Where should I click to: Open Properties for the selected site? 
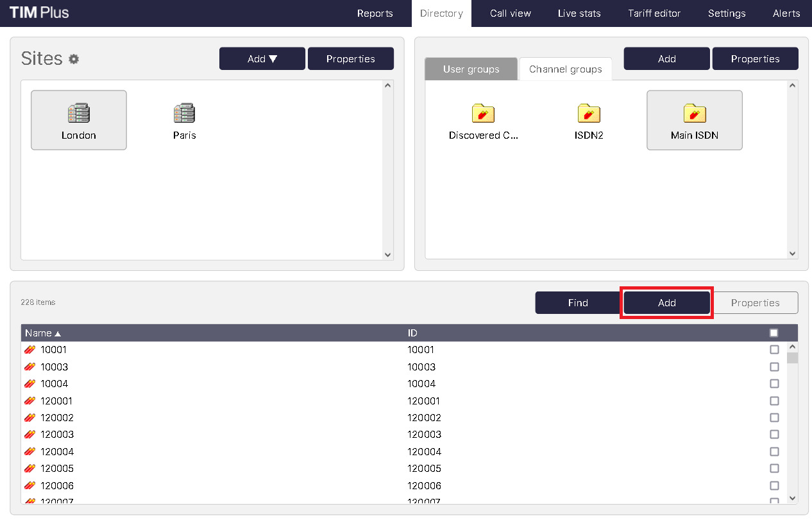click(x=350, y=58)
